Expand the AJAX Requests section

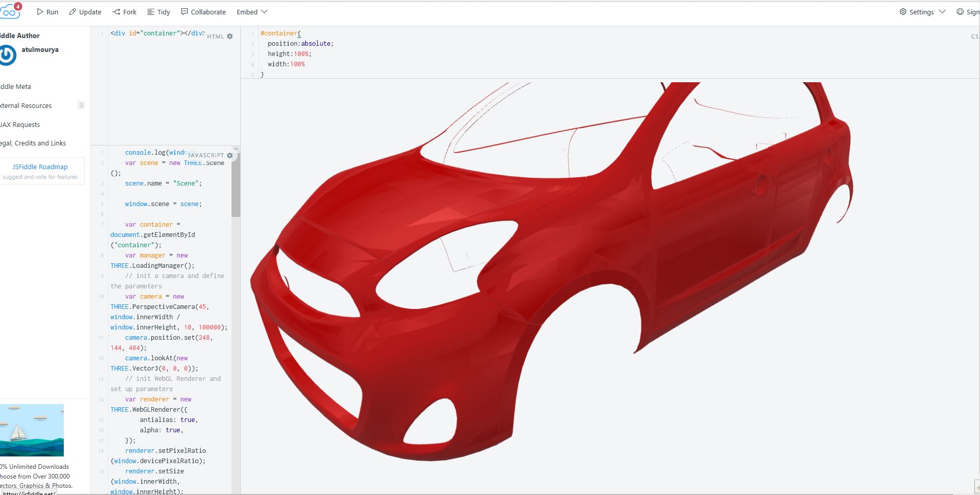(20, 124)
